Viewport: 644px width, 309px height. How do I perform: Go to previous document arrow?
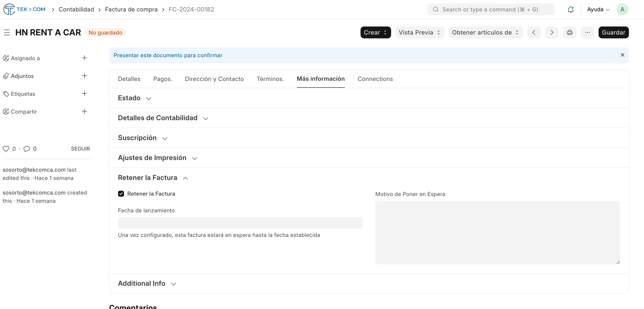point(534,32)
